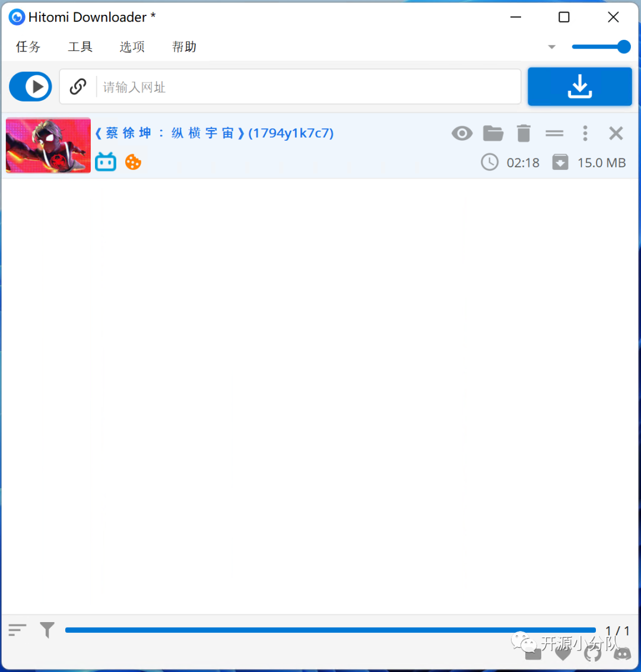Open the 工具 menu

pyautogui.click(x=80, y=46)
